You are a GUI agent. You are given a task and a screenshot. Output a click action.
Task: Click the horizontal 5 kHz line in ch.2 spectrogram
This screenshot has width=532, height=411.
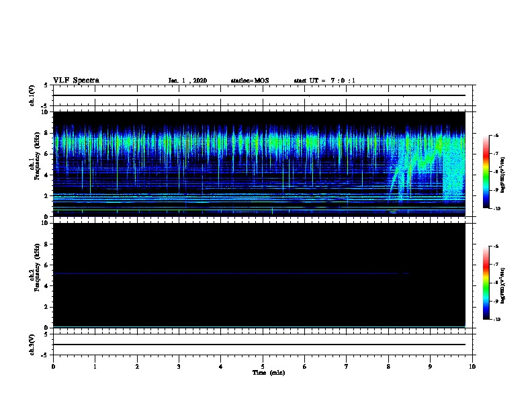pos(230,273)
